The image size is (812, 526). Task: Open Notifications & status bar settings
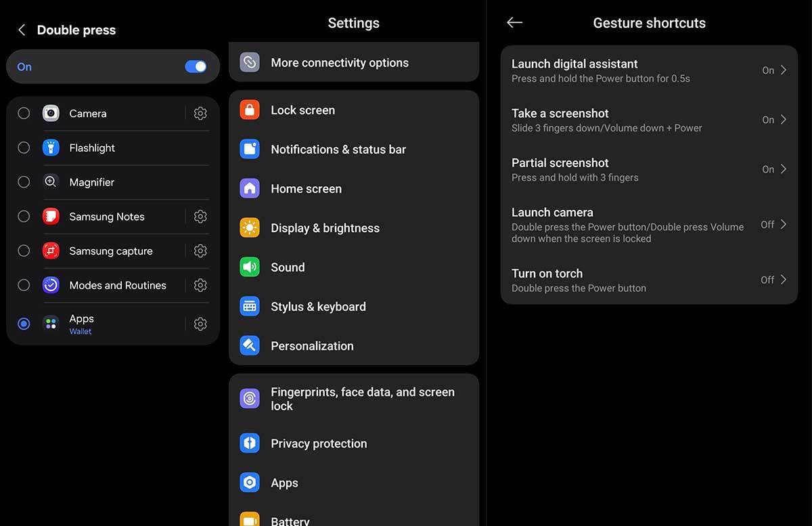coord(338,150)
